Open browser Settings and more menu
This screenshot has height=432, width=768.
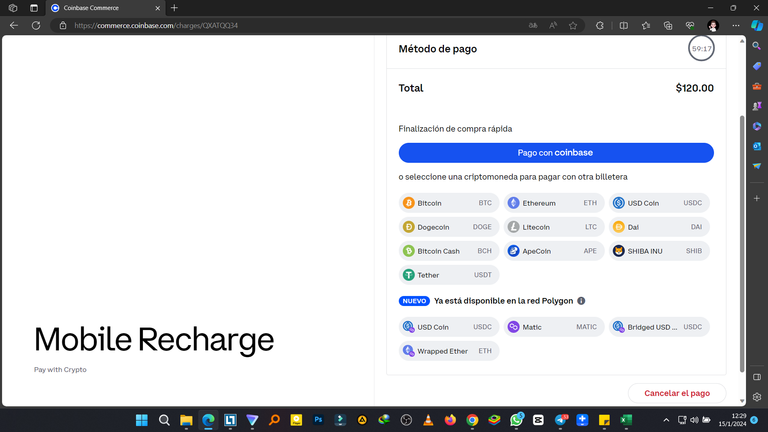pos(736,25)
